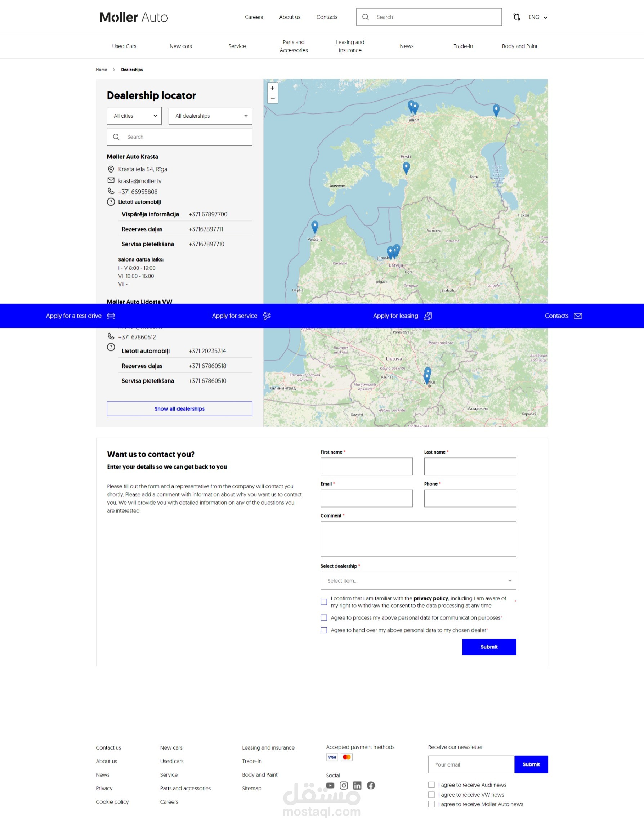The height and width of the screenshot is (835, 644).
Task: Open the privacy policy link in form
Action: click(431, 599)
